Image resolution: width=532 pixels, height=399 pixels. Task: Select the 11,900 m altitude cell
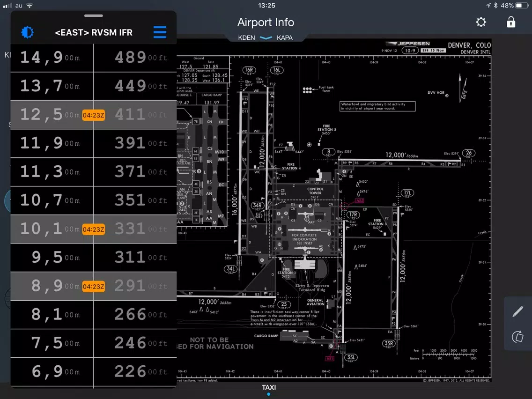(52, 143)
